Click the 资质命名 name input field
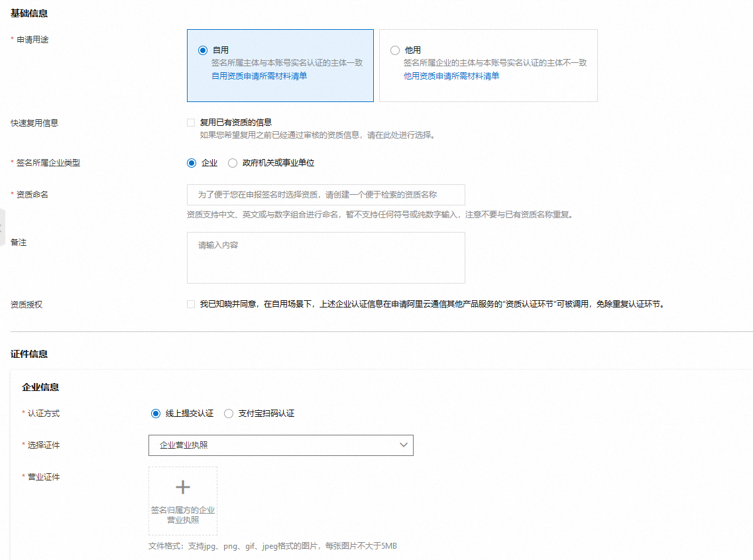The height and width of the screenshot is (560, 753). coord(325,195)
